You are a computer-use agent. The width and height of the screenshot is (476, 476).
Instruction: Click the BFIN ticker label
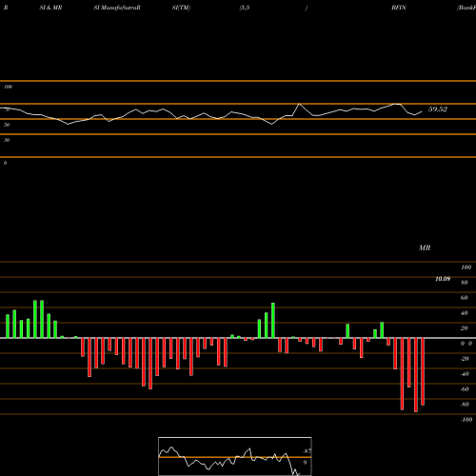click(399, 8)
